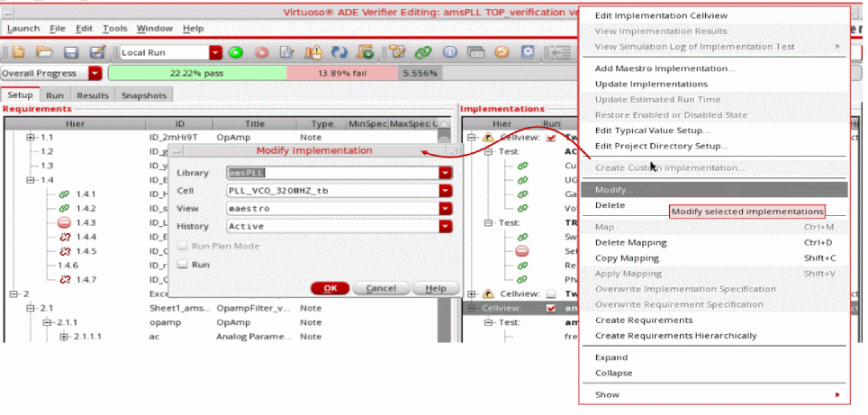Click green link icon of requirement 1.4.1
Viewport: 868px width, 415px height.
pos(64,194)
